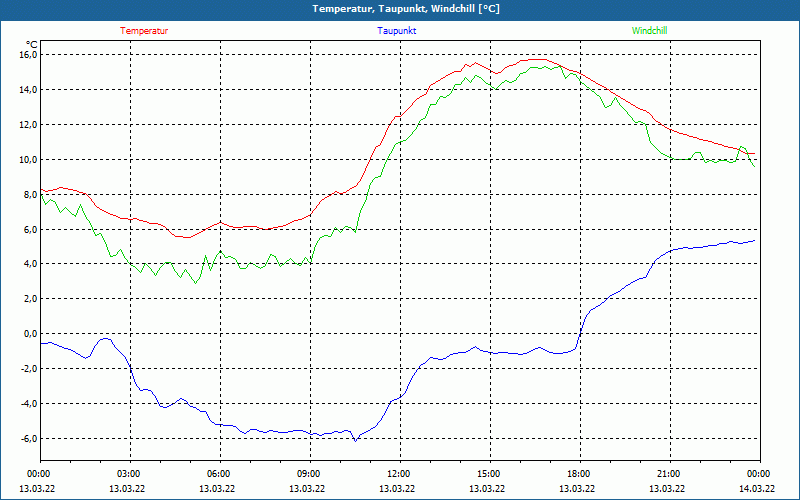Click the 14.03.22 date label
The image size is (800, 500).
pyautogui.click(x=757, y=488)
